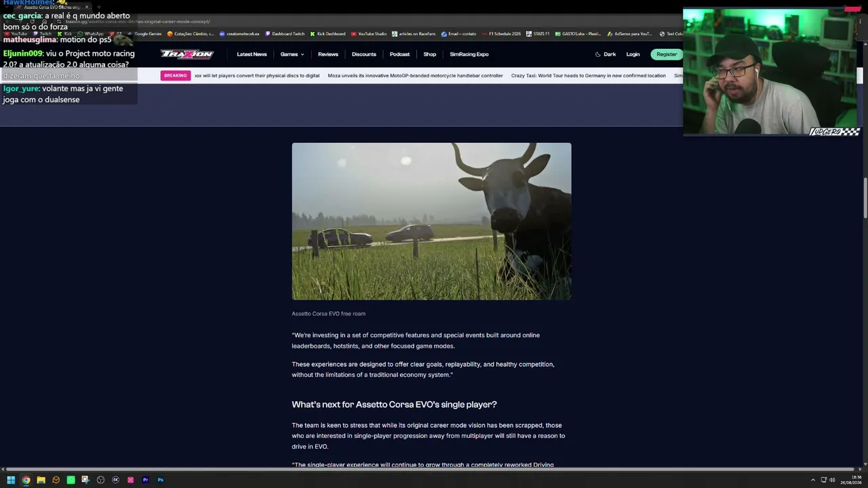Image resolution: width=868 pixels, height=488 pixels.
Task: Open Windows Start menu
Action: [11, 480]
